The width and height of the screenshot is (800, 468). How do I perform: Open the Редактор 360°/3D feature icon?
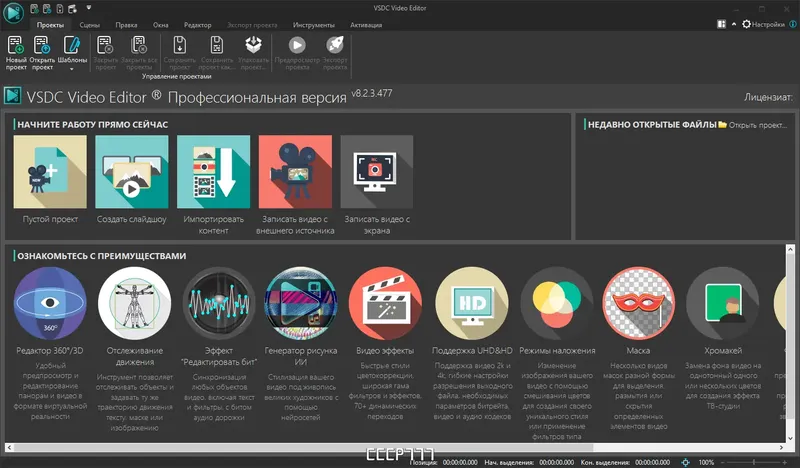pyautogui.click(x=50, y=303)
